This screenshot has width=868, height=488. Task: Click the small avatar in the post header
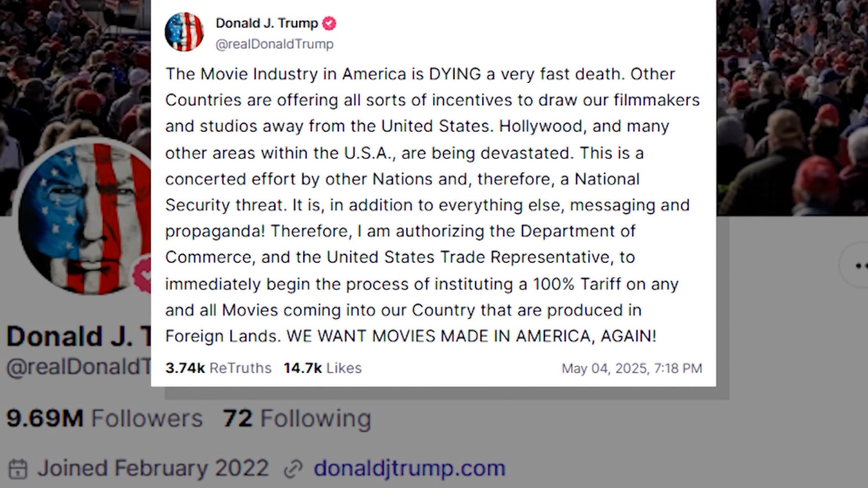[x=184, y=32]
